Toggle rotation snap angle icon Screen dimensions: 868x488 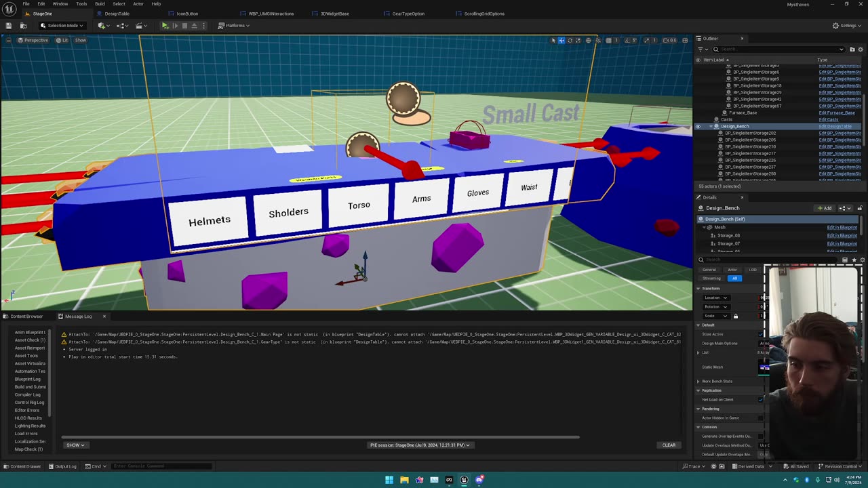point(627,40)
